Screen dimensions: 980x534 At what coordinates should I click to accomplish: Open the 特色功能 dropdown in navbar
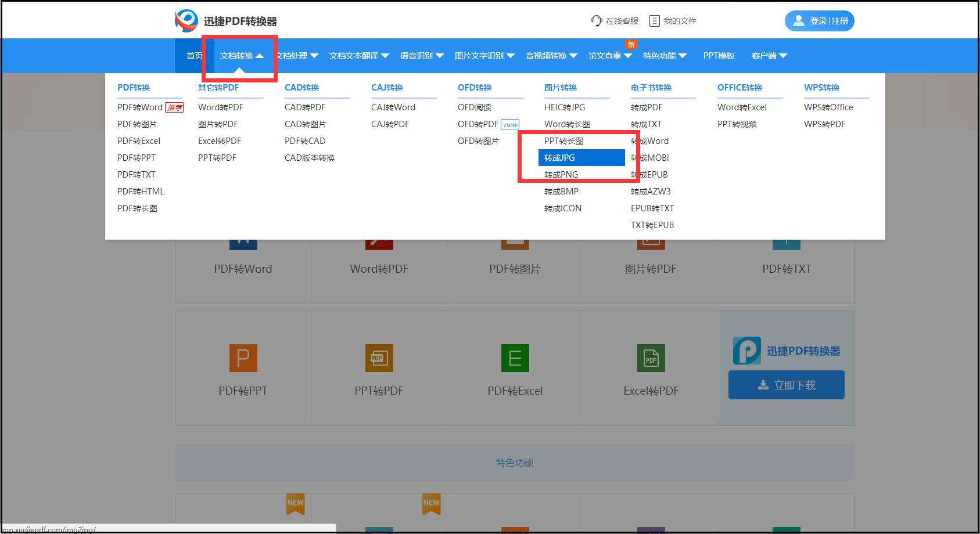coord(664,56)
